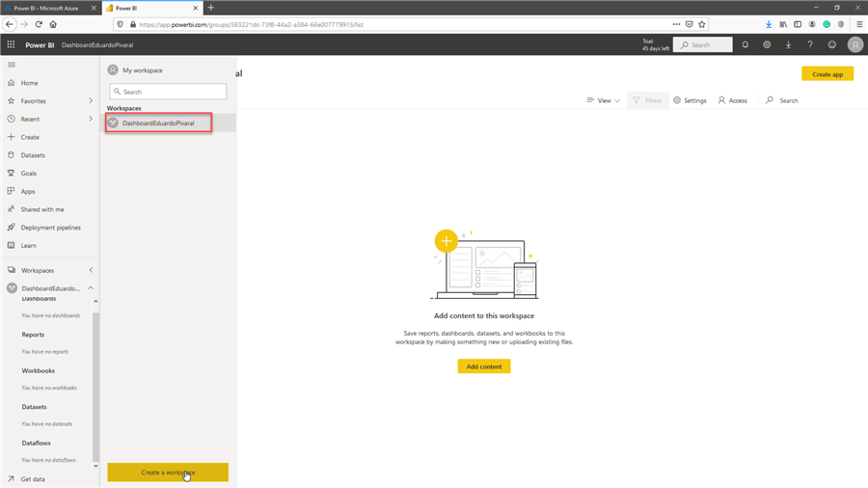This screenshot has height=488, width=868.
Task: Open the settings gear in header
Action: [x=767, y=44]
